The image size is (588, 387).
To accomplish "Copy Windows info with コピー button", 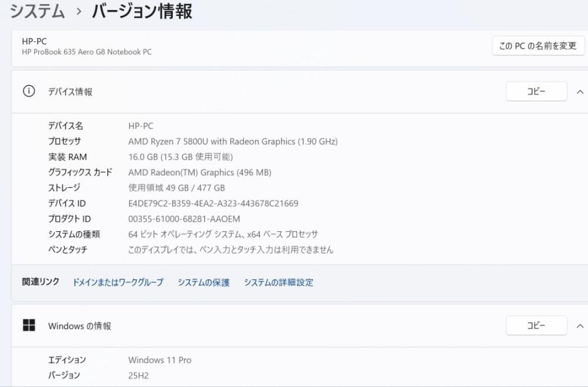I will click(536, 325).
